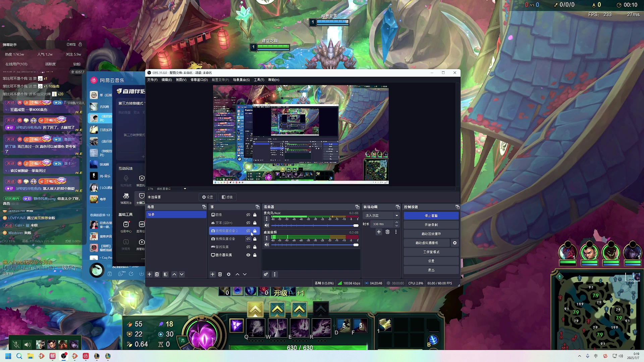Unlock the 图像 source
The width and height of the screenshot is (644, 362).
coord(255,215)
